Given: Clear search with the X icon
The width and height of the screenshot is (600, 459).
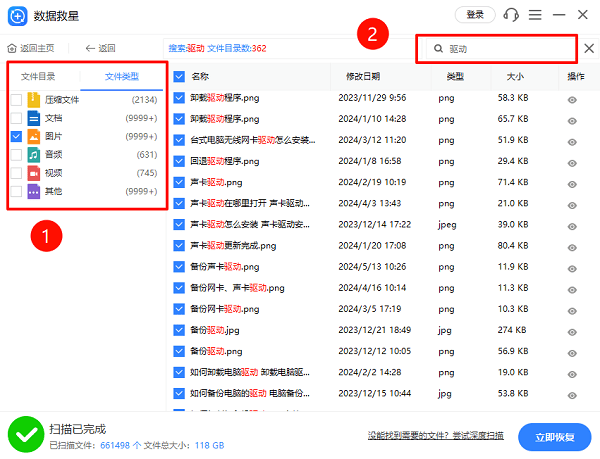Looking at the screenshot, I should [589, 48].
